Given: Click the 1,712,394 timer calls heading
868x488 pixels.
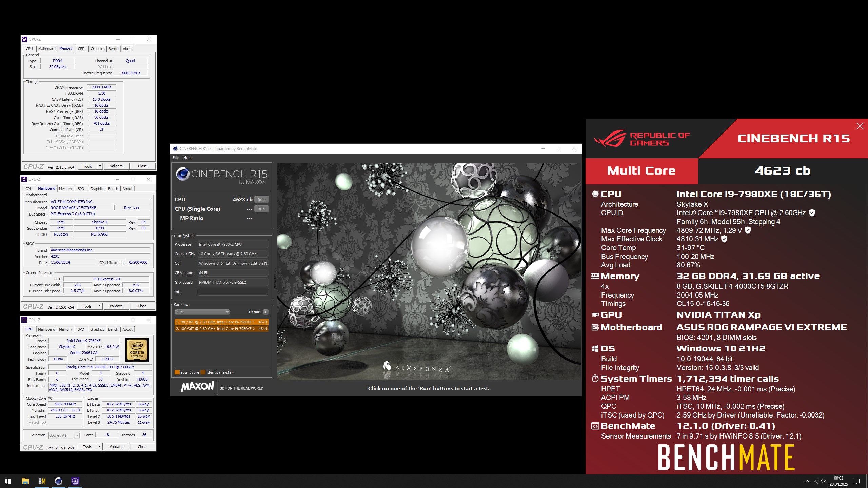Looking at the screenshot, I should click(728, 379).
